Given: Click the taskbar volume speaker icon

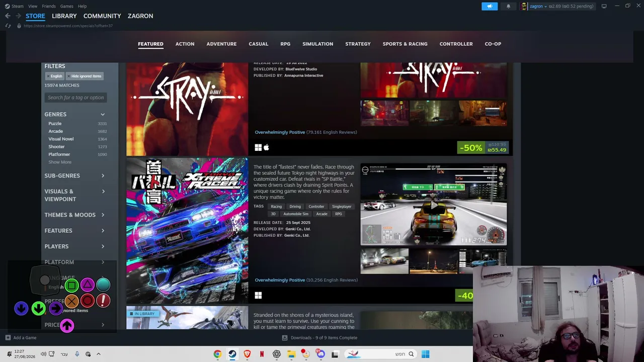Looking at the screenshot, I should pyautogui.click(x=43, y=354).
